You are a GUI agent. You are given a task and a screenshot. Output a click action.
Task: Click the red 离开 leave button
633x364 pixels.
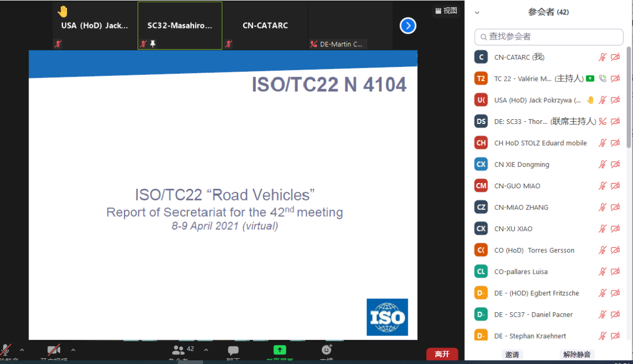coord(442,354)
